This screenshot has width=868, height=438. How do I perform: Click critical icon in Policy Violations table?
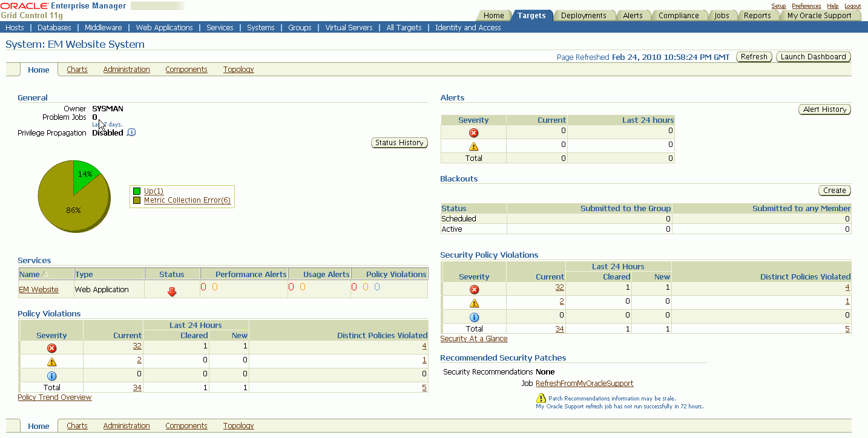point(52,348)
